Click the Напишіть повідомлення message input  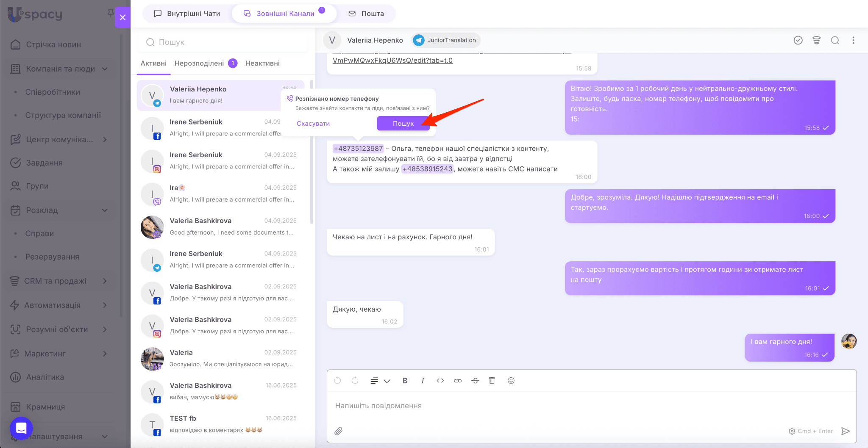(591, 406)
